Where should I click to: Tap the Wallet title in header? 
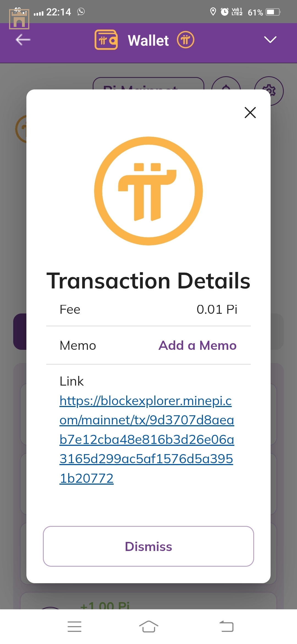pyautogui.click(x=148, y=40)
